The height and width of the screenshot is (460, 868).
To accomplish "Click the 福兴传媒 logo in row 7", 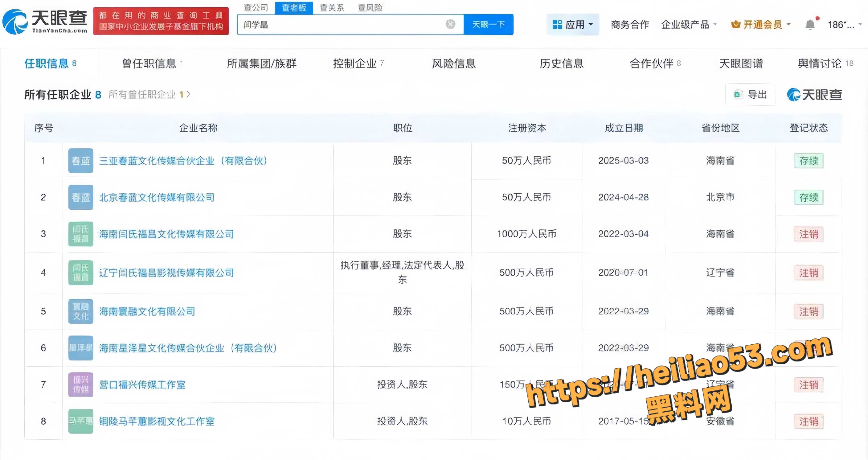I will [81, 384].
